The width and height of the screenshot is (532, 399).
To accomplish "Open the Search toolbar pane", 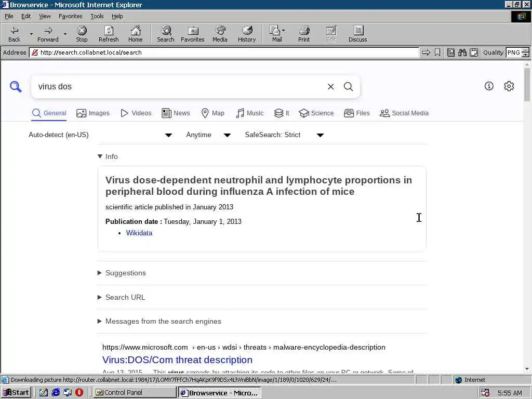I will (x=166, y=34).
